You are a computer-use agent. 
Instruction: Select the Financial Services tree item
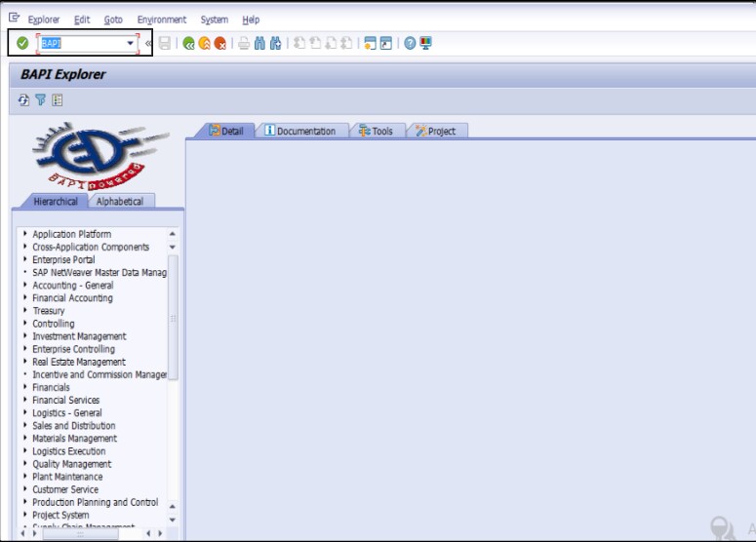pos(66,400)
